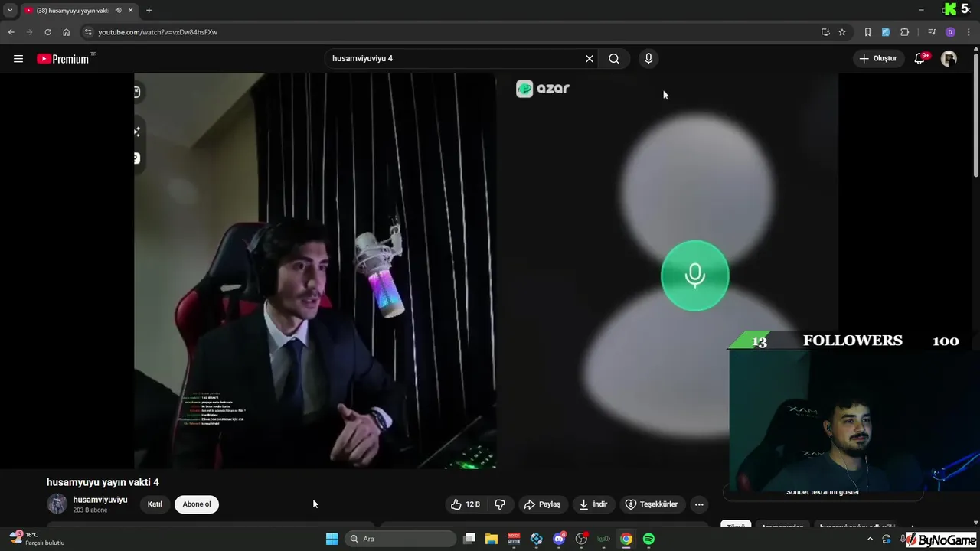Screen dimensions: 980x551
Task: View site information icon in address bar
Action: 88,32
